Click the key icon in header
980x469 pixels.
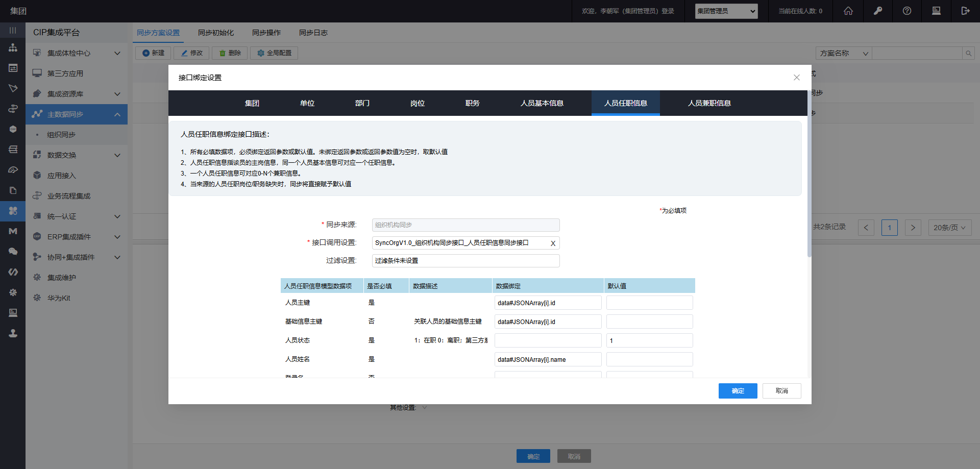(x=878, y=11)
